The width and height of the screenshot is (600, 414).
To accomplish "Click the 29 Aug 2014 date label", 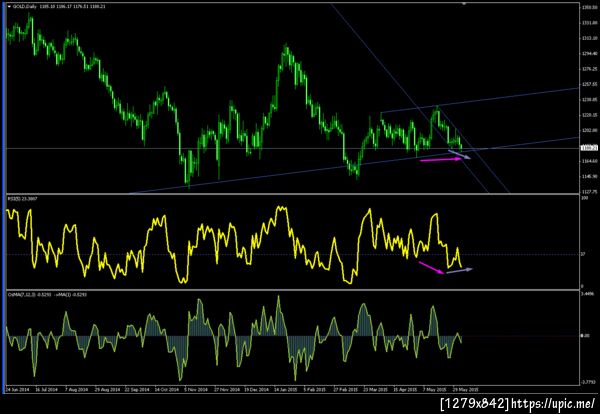I will (107, 389).
